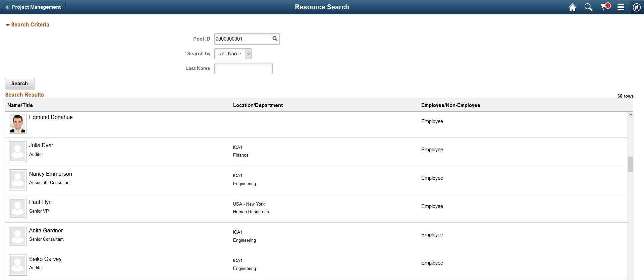Open Julie Dyer's name
644x280 pixels.
coord(41,145)
